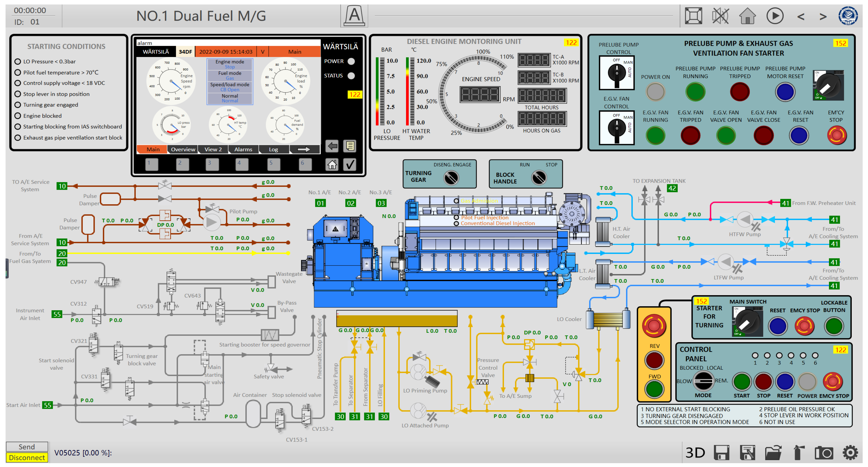
Task: Go to next page with > arrow
Action: click(x=823, y=16)
